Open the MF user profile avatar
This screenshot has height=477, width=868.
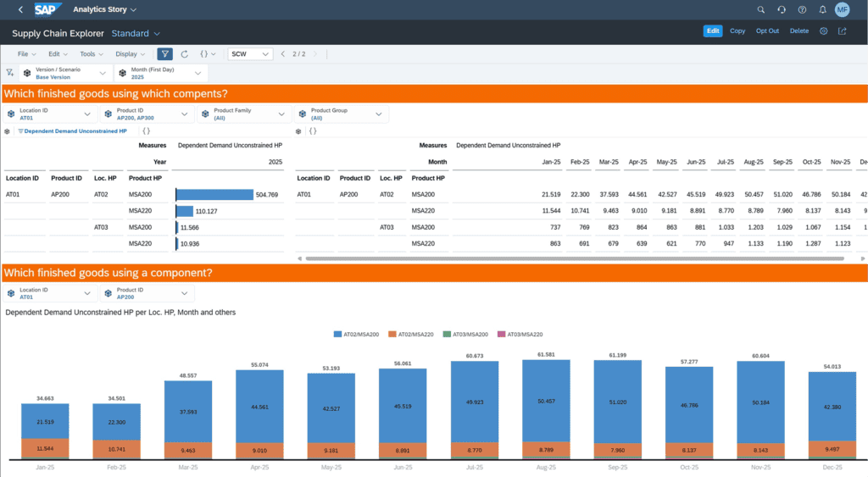[x=842, y=9]
